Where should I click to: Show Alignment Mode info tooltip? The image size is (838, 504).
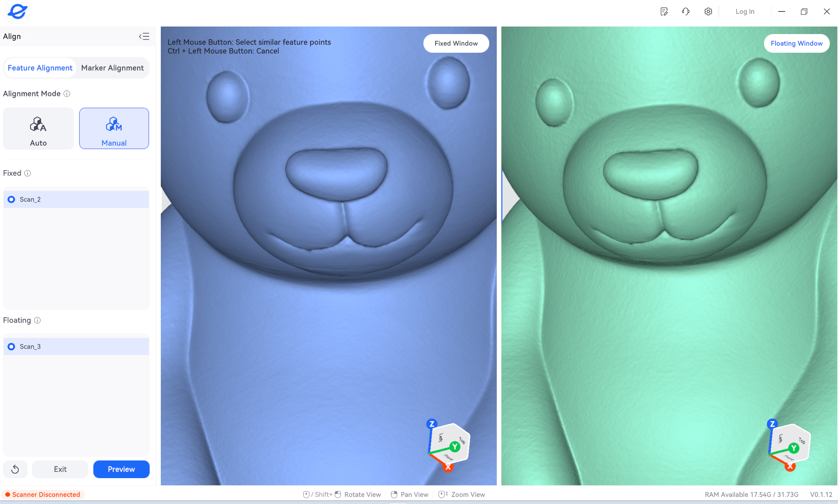67,94
